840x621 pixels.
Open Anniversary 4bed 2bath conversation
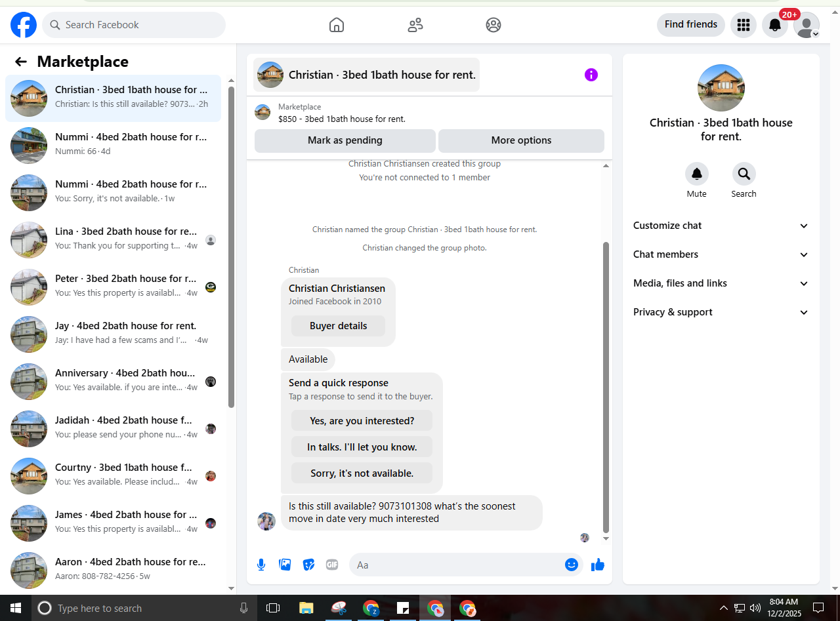(x=113, y=382)
